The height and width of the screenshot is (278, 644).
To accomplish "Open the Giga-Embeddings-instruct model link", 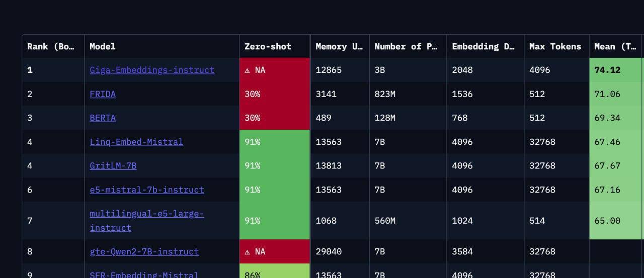I will pos(152,70).
